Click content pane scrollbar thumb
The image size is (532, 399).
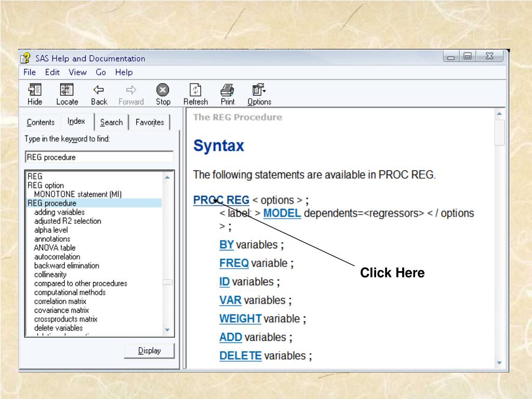499,132
